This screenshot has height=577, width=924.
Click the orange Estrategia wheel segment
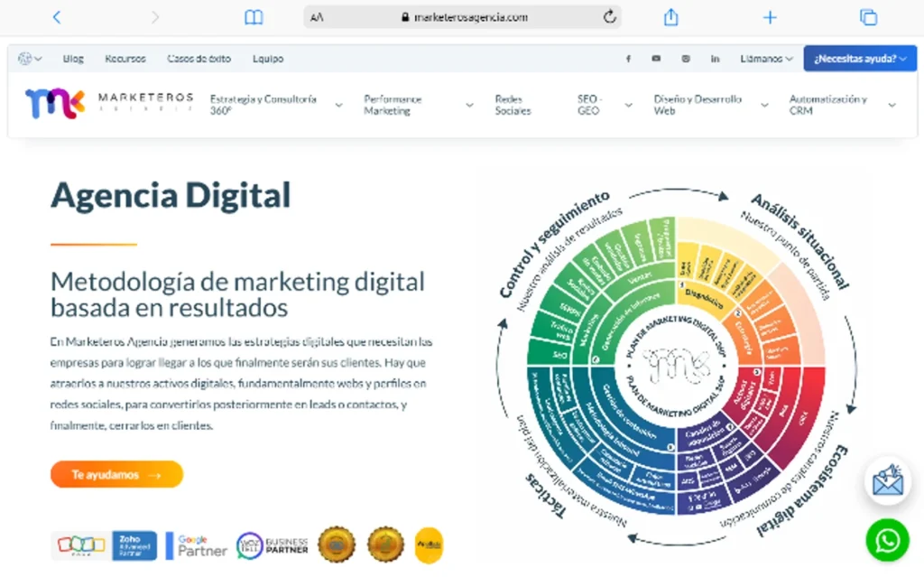click(744, 337)
